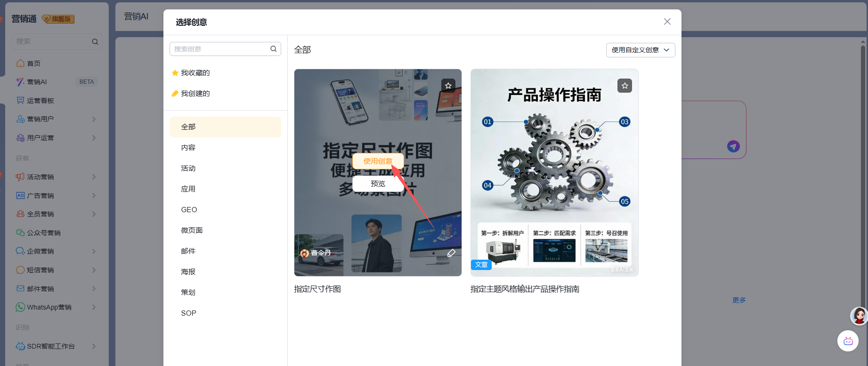Click the SDR智能工作台 icon
This screenshot has width=868, height=366.
click(x=20, y=346)
